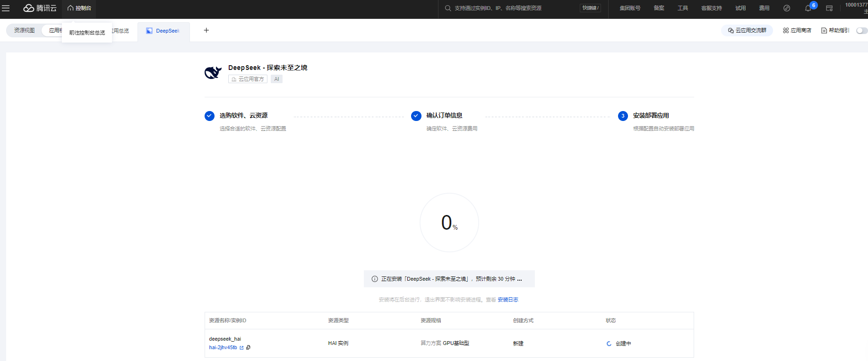Open the 控制台 console home button
868x361 pixels.
coord(79,8)
